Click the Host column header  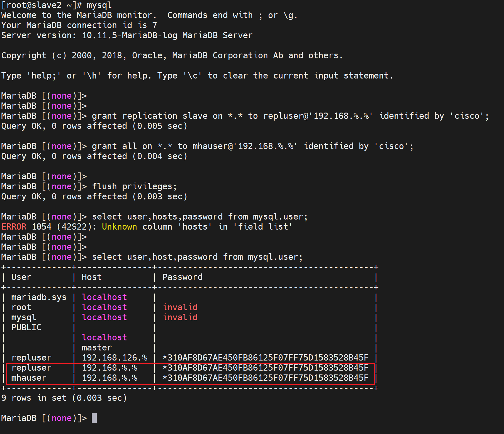(x=92, y=277)
